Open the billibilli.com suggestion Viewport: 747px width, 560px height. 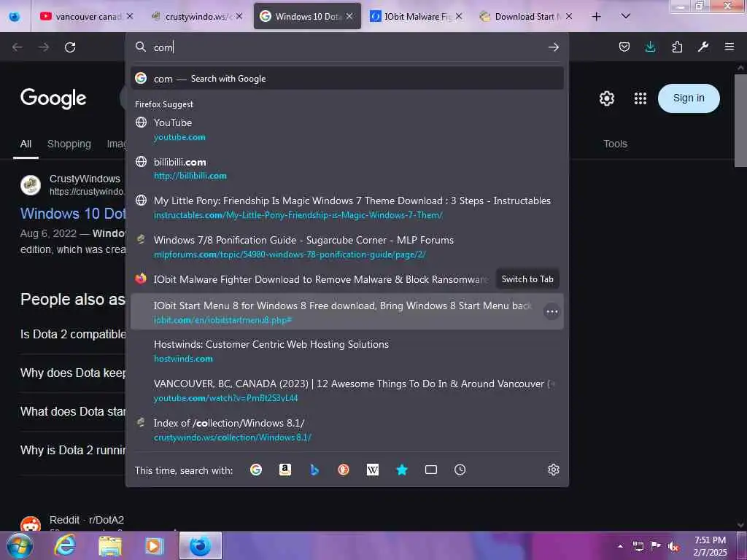point(347,168)
